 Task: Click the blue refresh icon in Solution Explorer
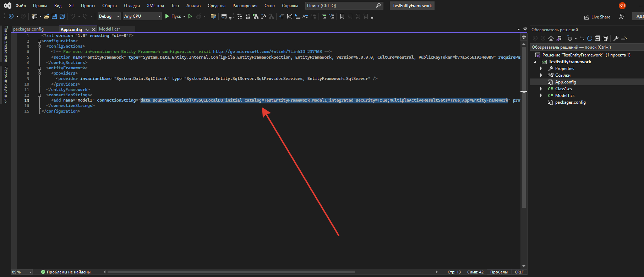[x=590, y=38]
